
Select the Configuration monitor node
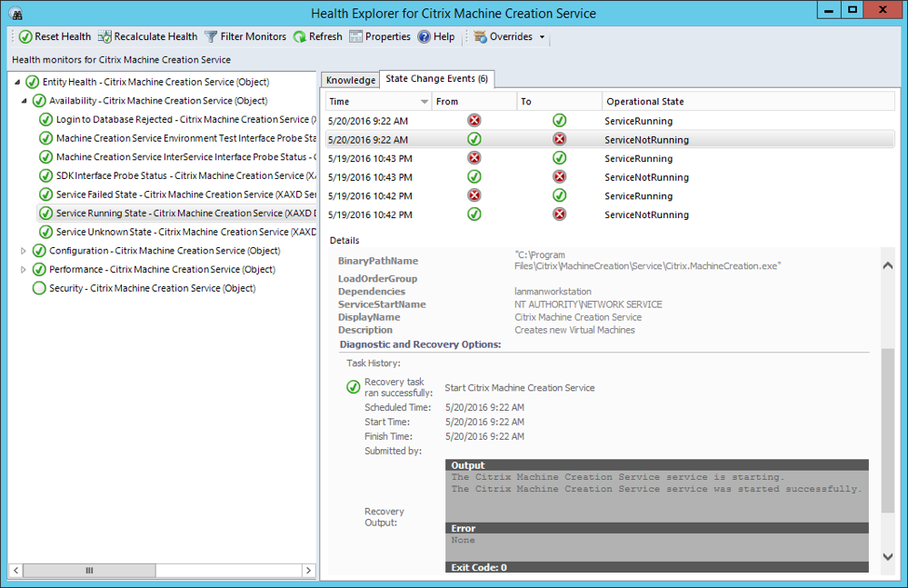coord(165,251)
